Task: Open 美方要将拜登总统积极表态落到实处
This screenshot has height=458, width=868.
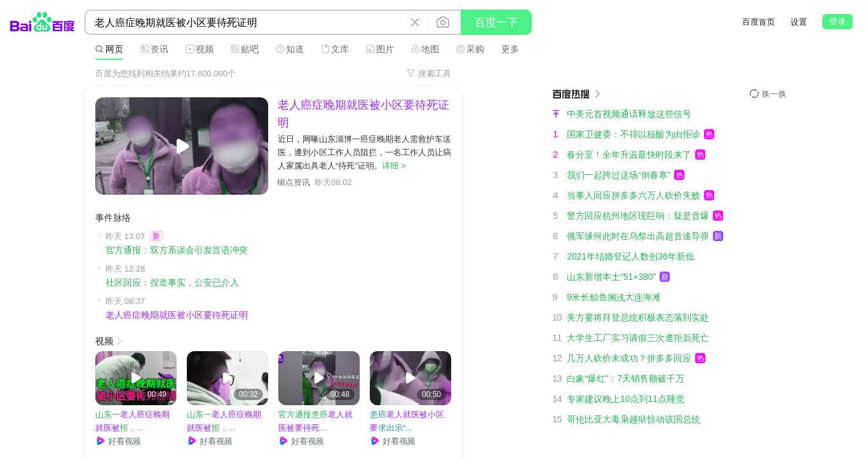Action: (638, 317)
